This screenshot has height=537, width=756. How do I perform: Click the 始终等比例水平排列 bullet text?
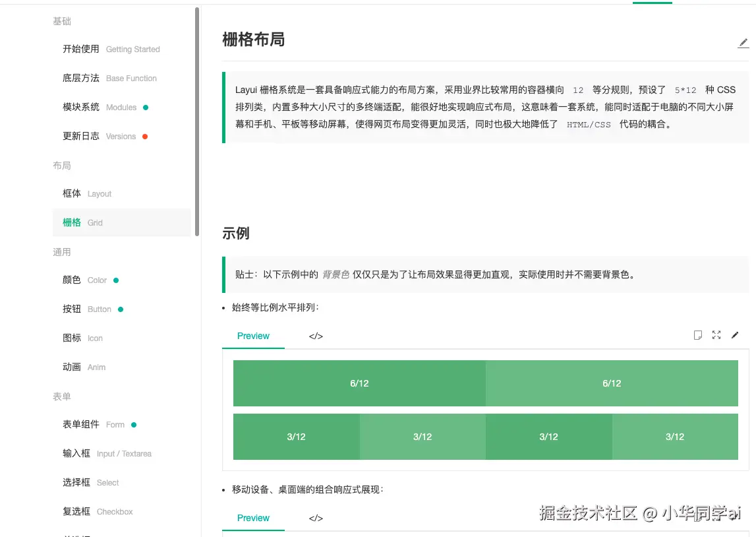[275, 307]
